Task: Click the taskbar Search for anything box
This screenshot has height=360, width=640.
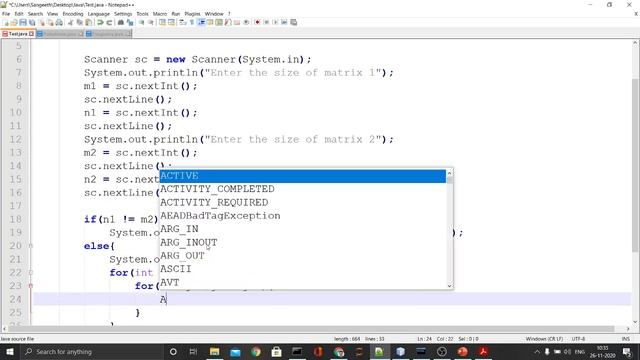Action: click(x=91, y=351)
